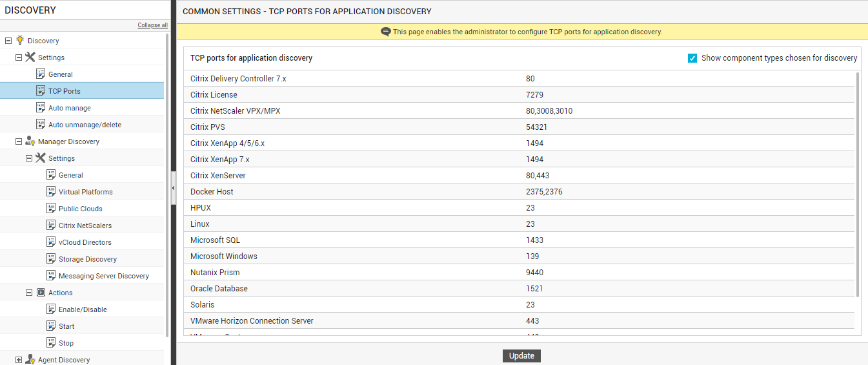Click the page icon beside Enable/Disable
This screenshot has height=365, width=868.
pos(51,309)
